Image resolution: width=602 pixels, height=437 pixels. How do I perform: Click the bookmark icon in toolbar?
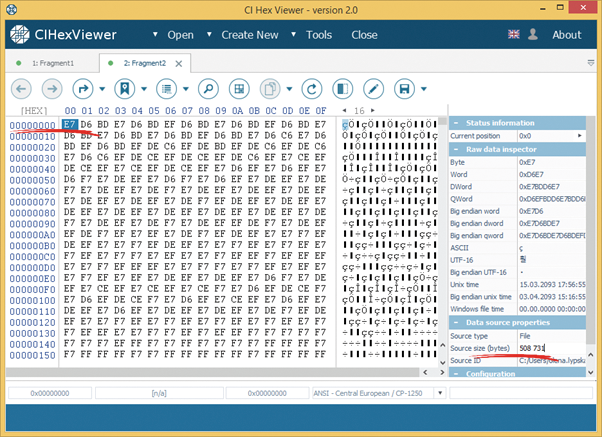pyautogui.click(x=123, y=88)
